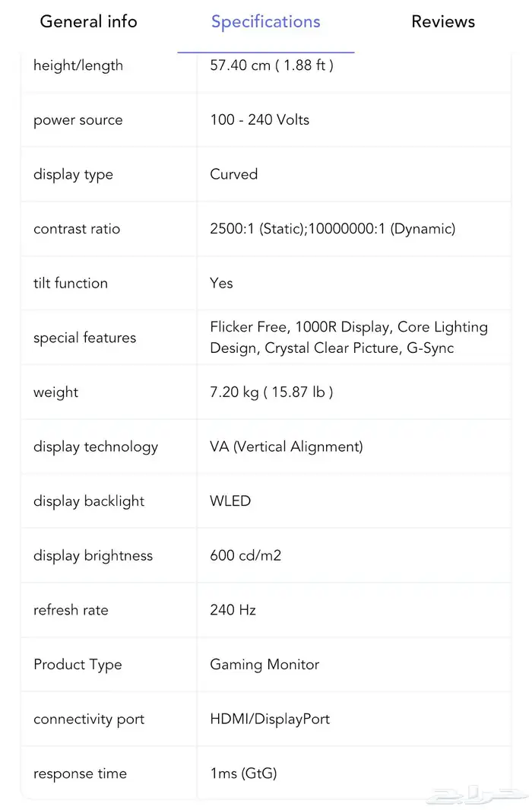Click the watermark logo in bottom corner
Image resolution: width=532 pixels, height=810 pixels.
(x=479, y=796)
